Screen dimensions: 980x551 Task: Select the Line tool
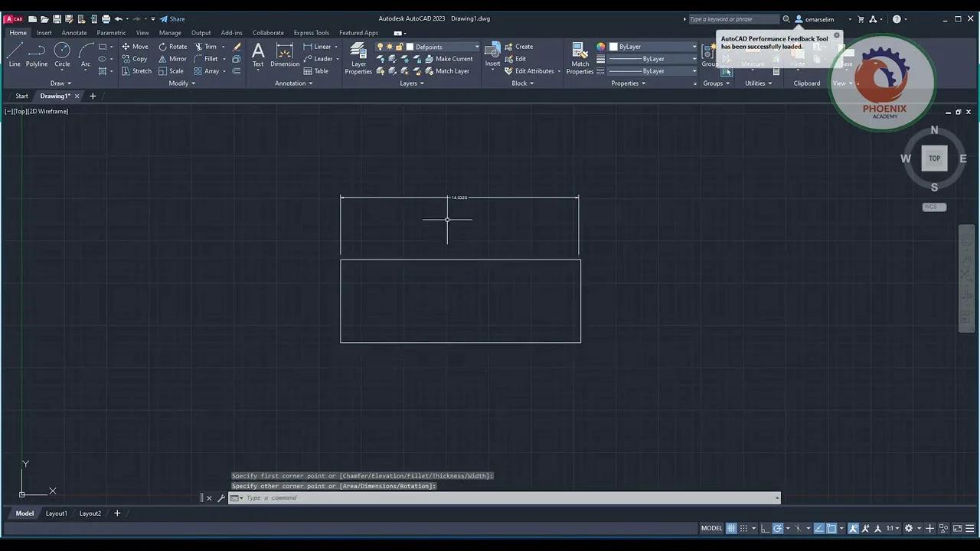click(x=15, y=55)
